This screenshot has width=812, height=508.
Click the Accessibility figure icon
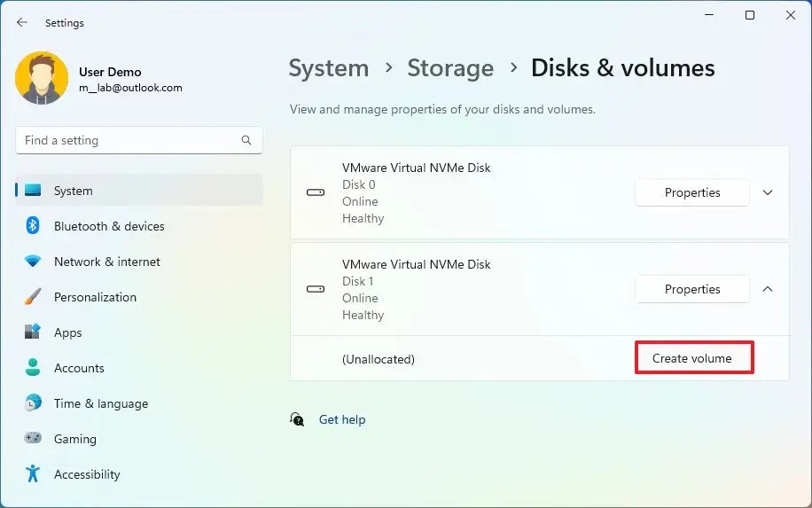pos(33,474)
